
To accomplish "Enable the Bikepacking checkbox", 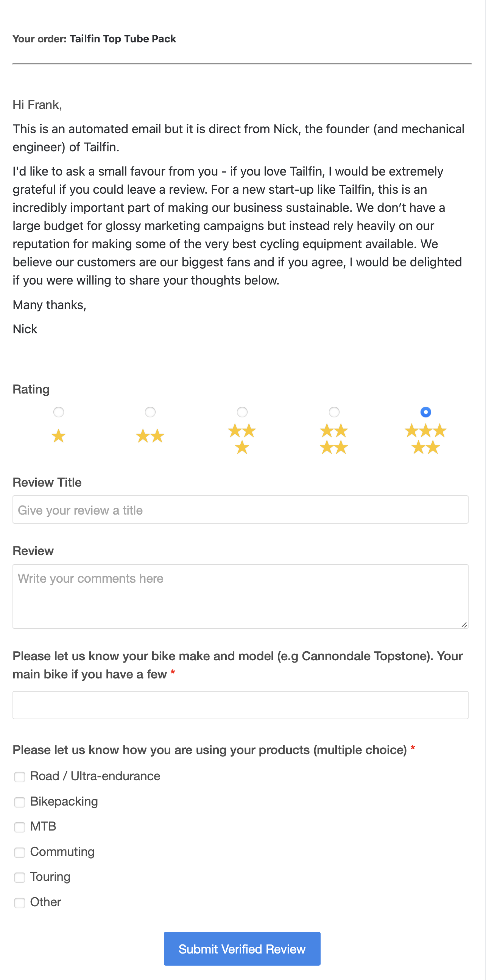I will point(19,802).
